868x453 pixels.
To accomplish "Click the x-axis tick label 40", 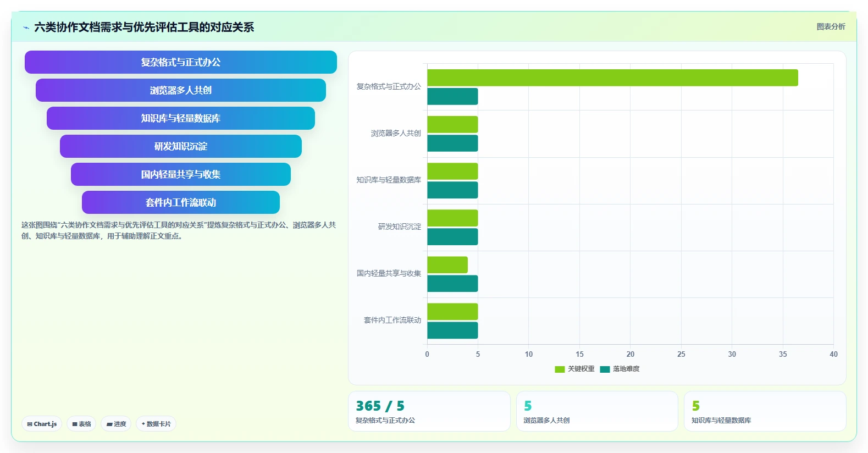I will point(833,354).
